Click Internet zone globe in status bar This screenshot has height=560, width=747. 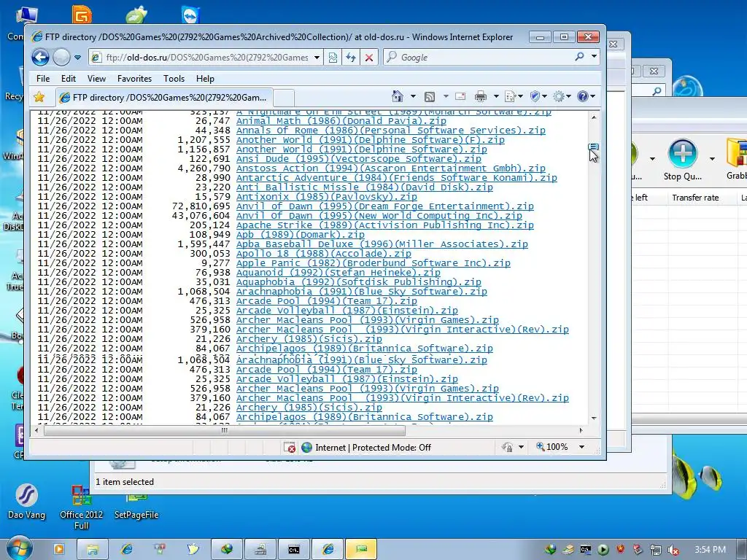[307, 447]
